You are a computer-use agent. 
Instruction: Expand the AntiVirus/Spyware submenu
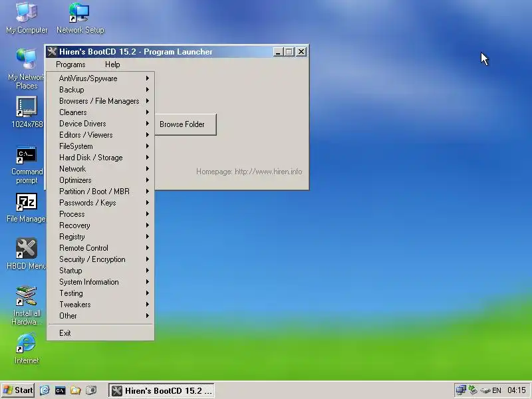click(100, 78)
